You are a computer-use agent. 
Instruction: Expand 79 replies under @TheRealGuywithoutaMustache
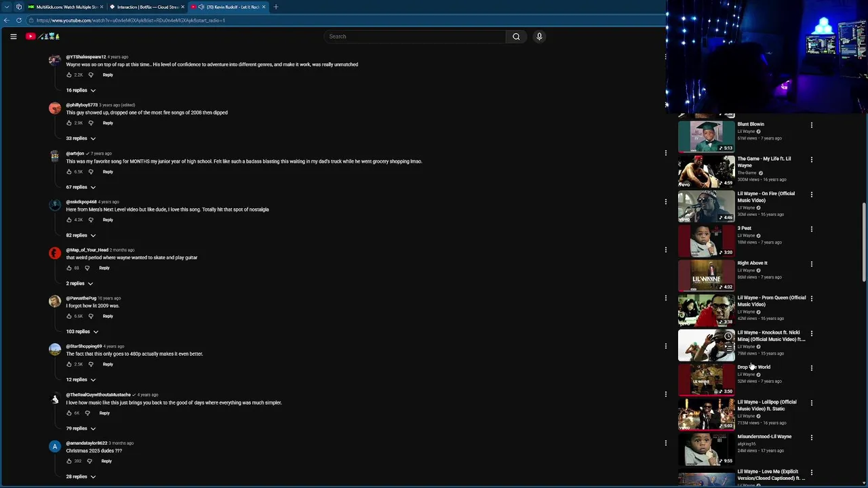click(x=81, y=428)
